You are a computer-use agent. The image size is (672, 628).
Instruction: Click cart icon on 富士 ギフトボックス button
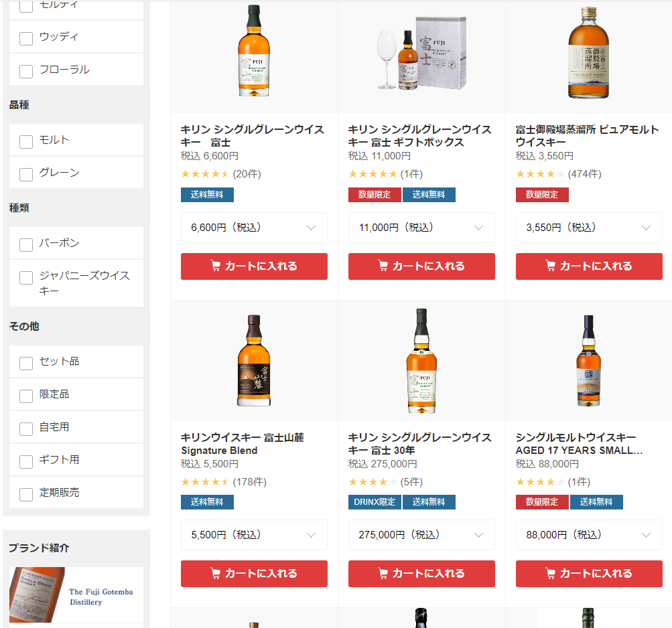coord(383,266)
